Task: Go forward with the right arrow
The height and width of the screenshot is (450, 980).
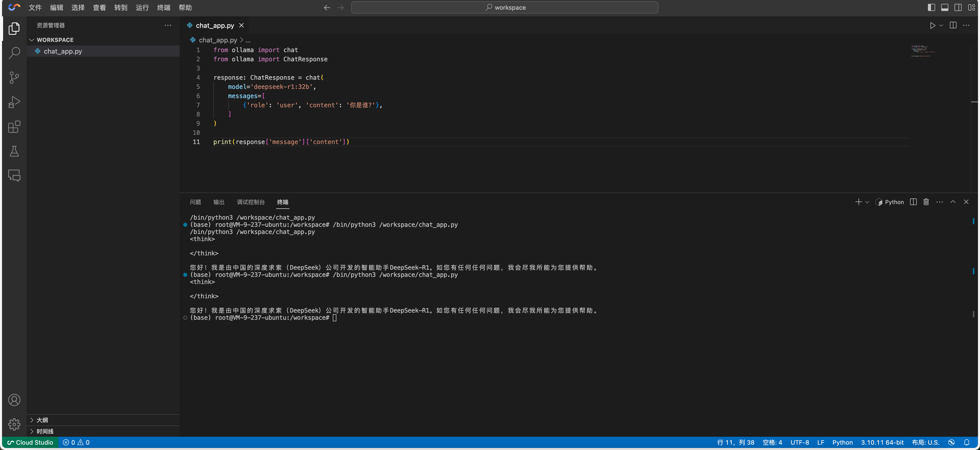Action: [340, 8]
